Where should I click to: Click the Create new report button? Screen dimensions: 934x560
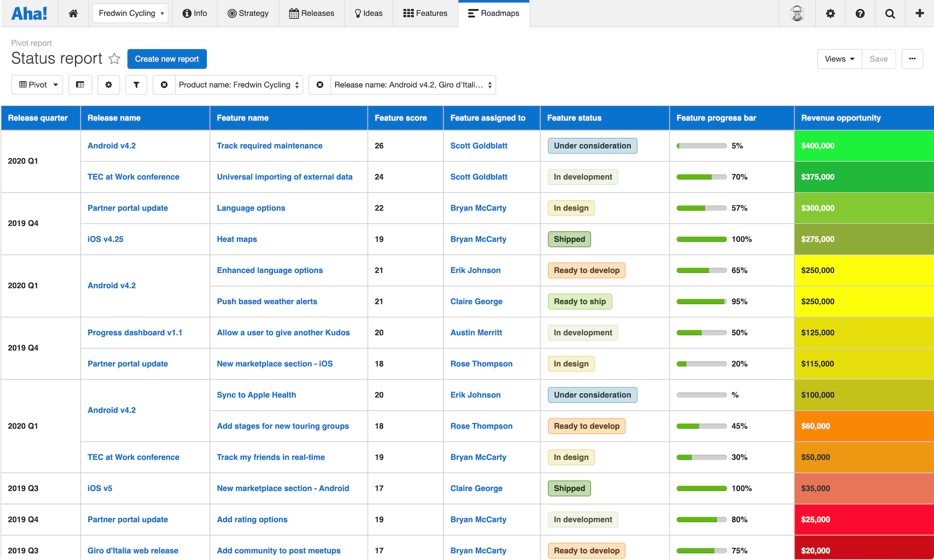pos(167,58)
